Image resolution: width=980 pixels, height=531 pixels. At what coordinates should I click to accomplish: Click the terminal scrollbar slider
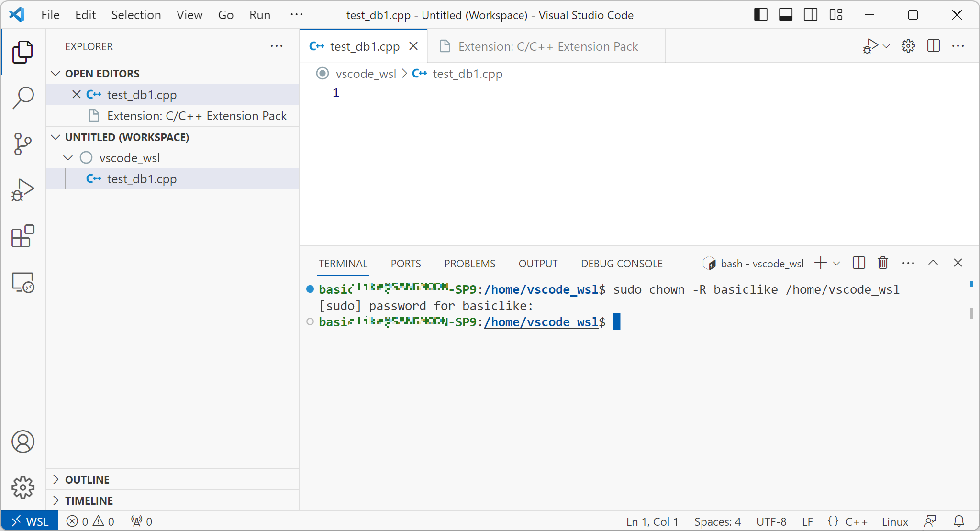pyautogui.click(x=971, y=313)
